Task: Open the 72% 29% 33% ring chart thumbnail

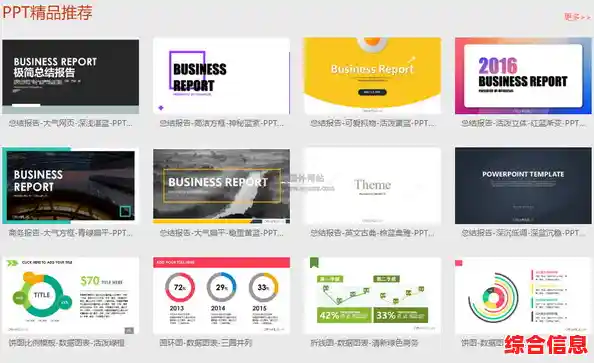Action: coord(222,296)
